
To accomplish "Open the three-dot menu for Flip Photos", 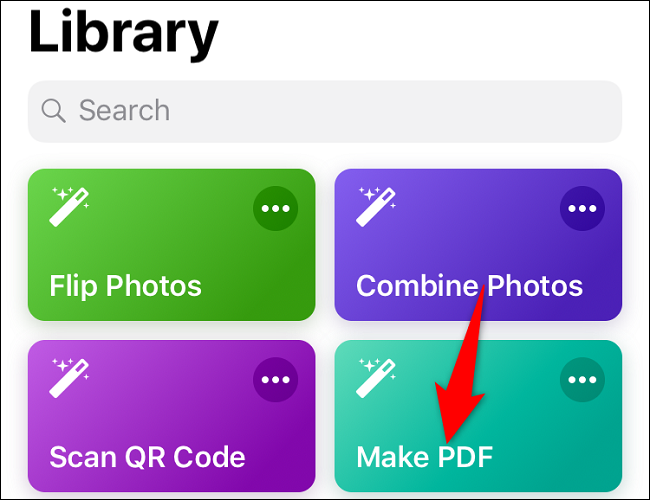I will point(276,209).
